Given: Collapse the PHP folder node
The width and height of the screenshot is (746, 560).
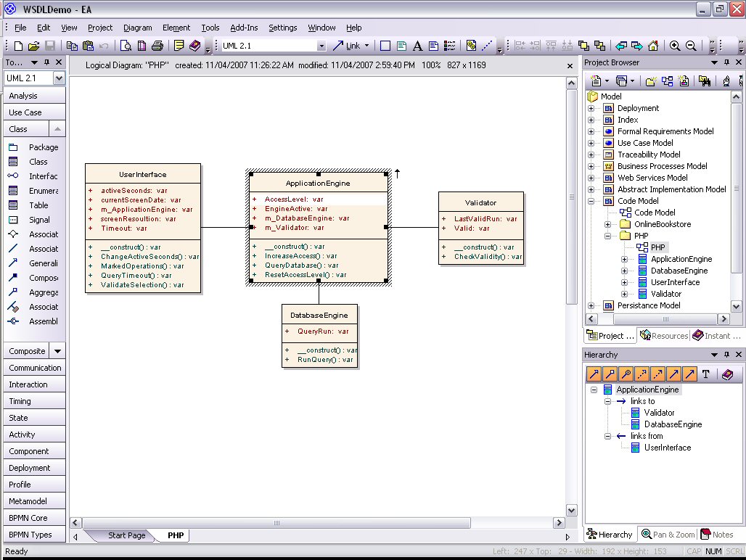Looking at the screenshot, I should [607, 236].
